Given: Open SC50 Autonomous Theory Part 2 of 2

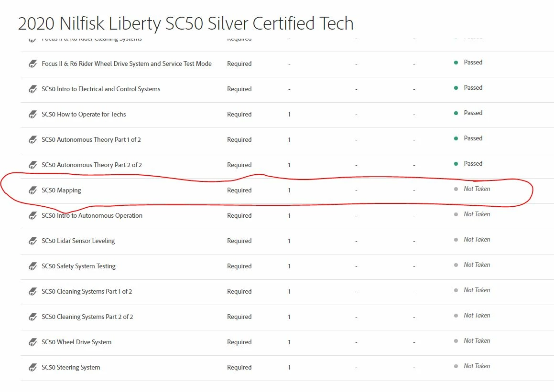Looking at the screenshot, I should tap(91, 165).
